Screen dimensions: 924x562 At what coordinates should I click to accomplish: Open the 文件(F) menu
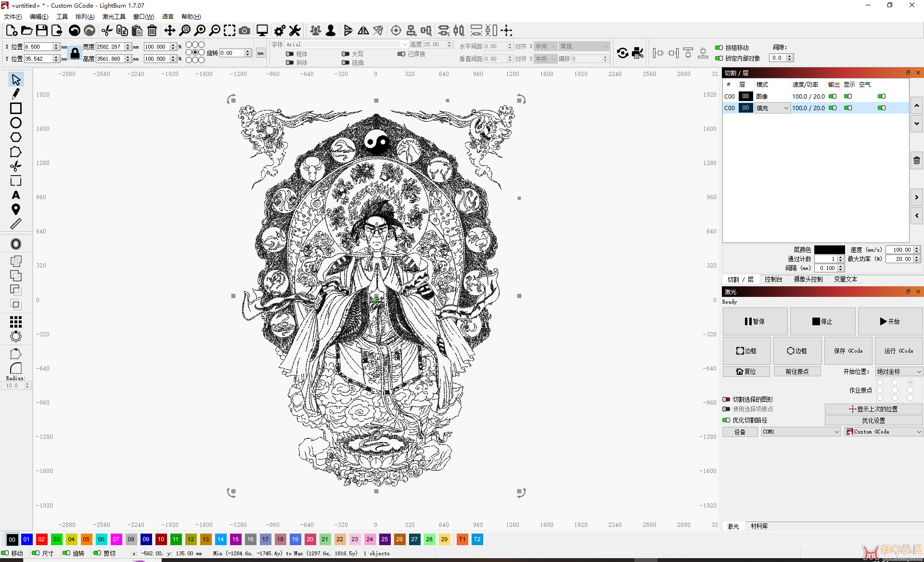point(13,16)
